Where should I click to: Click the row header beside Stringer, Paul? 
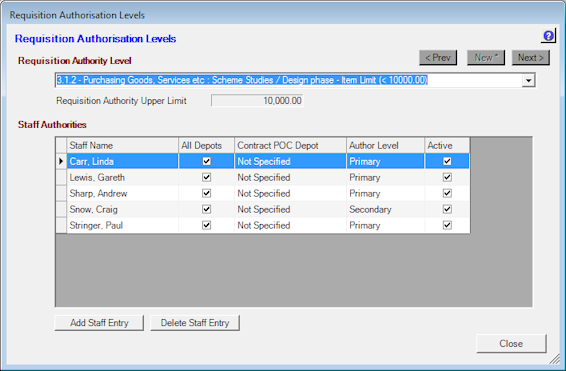click(x=61, y=225)
